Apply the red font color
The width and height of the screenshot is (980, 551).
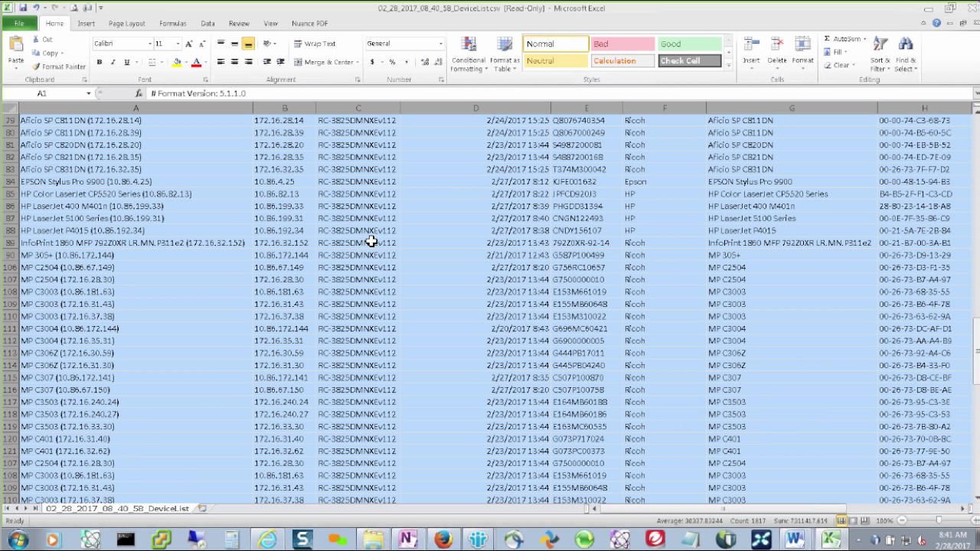point(196,62)
